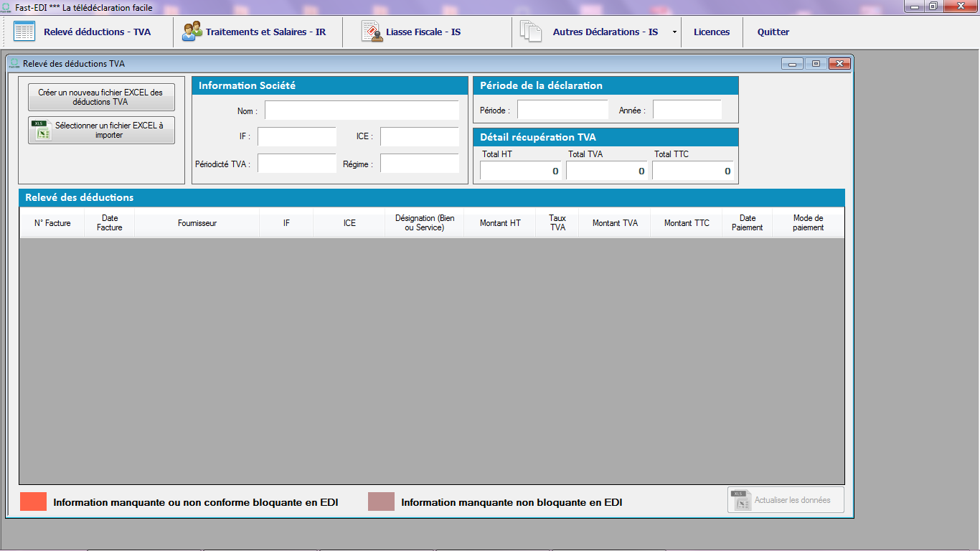The width and height of the screenshot is (980, 551).
Task: Click the Taux TVA column header
Action: (x=557, y=223)
